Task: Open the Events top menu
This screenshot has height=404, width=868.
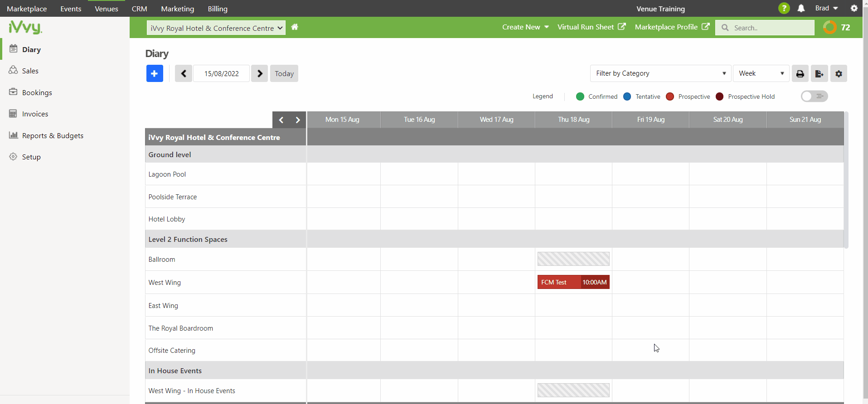Action: pos(71,9)
